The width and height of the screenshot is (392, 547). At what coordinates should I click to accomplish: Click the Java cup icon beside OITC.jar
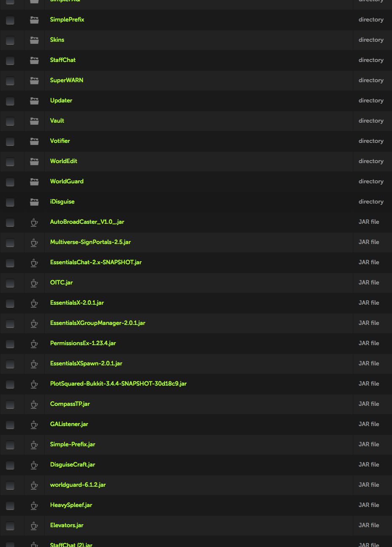[34, 283]
